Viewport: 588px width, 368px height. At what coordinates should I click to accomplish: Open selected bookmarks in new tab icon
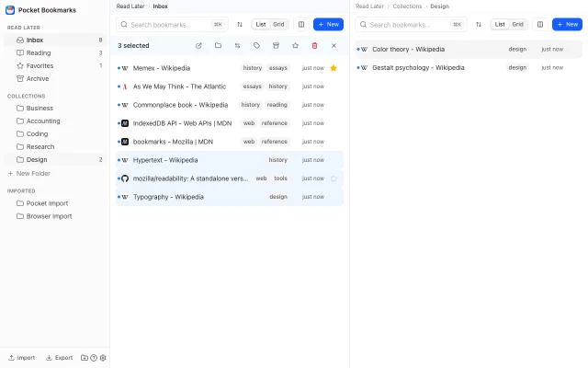[198, 45]
